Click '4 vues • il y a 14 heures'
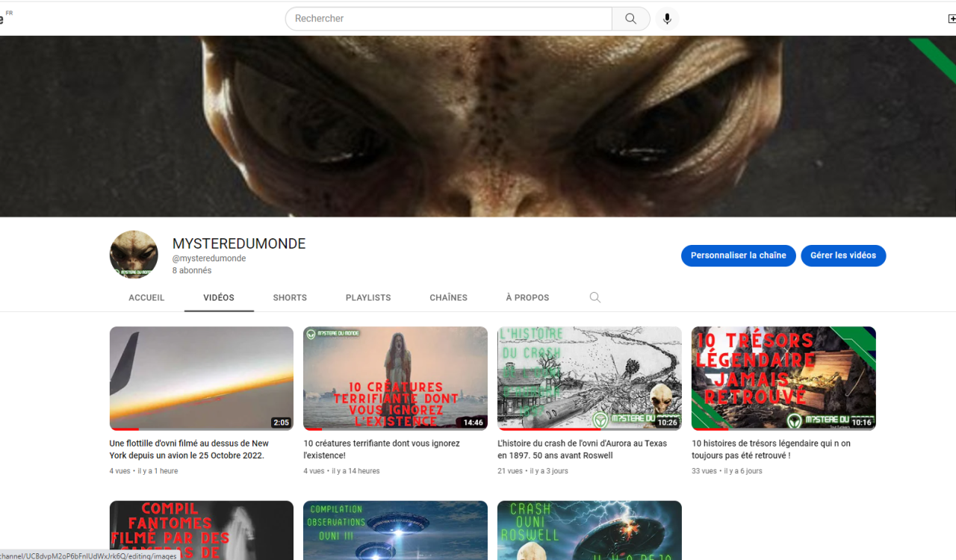Image resolution: width=956 pixels, height=560 pixels. click(x=341, y=471)
